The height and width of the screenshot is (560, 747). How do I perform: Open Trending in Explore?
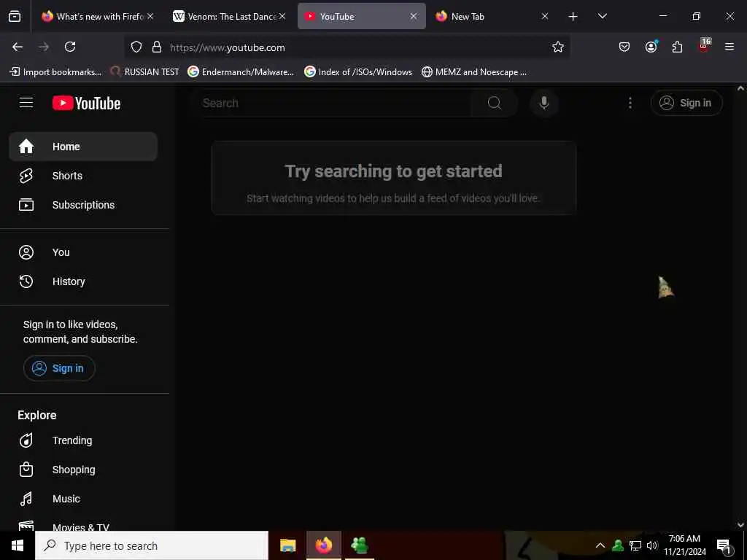point(83,440)
